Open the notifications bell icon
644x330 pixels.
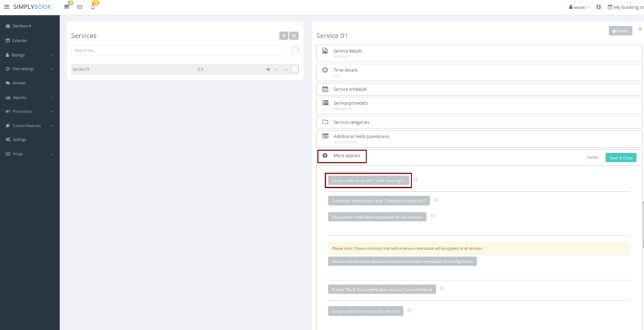coord(93,7)
